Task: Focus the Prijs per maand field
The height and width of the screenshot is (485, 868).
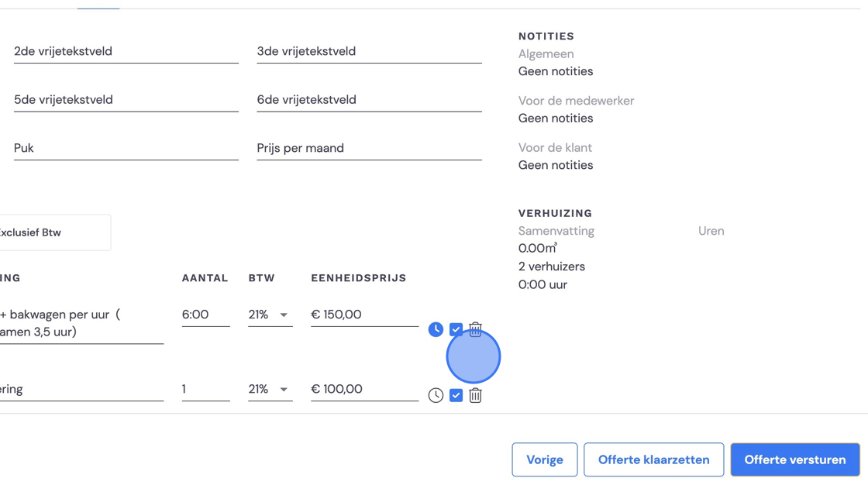Action: tap(369, 149)
